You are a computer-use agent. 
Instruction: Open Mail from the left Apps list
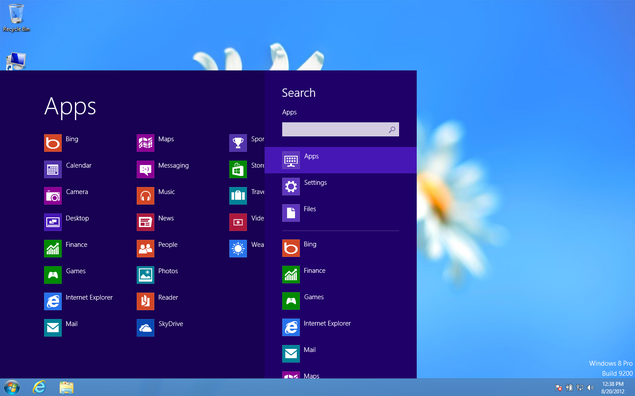tap(61, 328)
